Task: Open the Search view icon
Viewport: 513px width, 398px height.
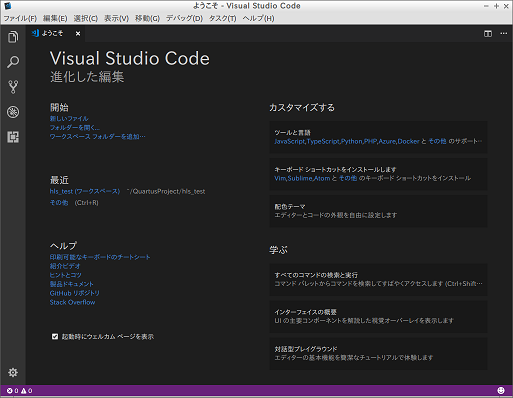Action: 13,62
